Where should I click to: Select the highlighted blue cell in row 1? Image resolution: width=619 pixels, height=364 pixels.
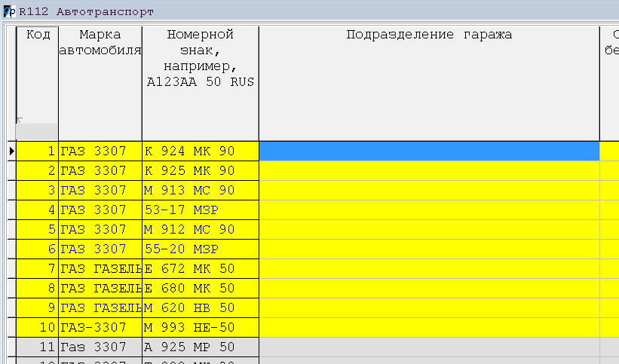coord(428,151)
